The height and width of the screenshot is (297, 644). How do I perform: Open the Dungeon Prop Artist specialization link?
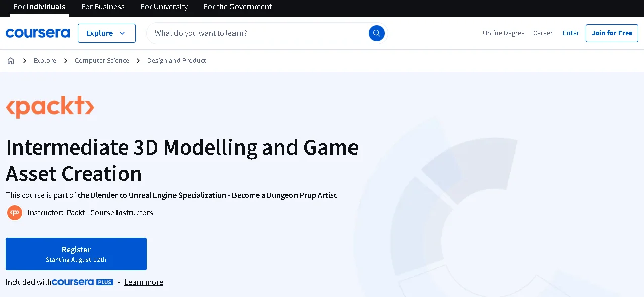tap(207, 195)
